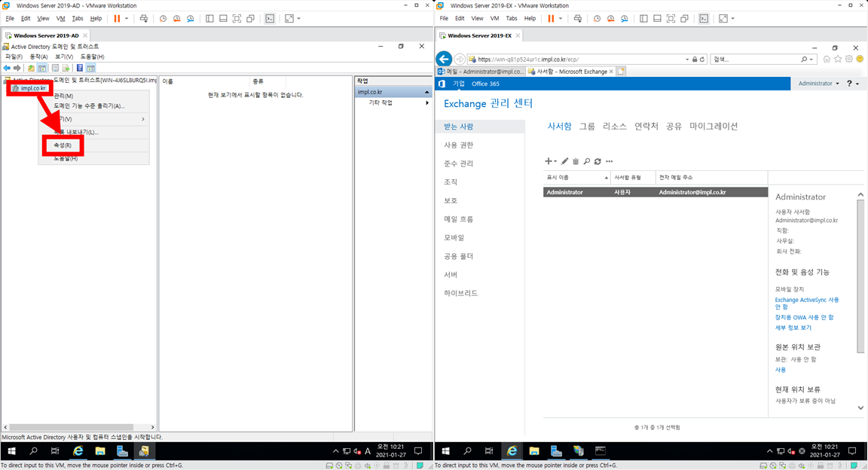Click the Up one level folder icon in MMC toolbar
The image size is (868, 470).
(x=31, y=68)
